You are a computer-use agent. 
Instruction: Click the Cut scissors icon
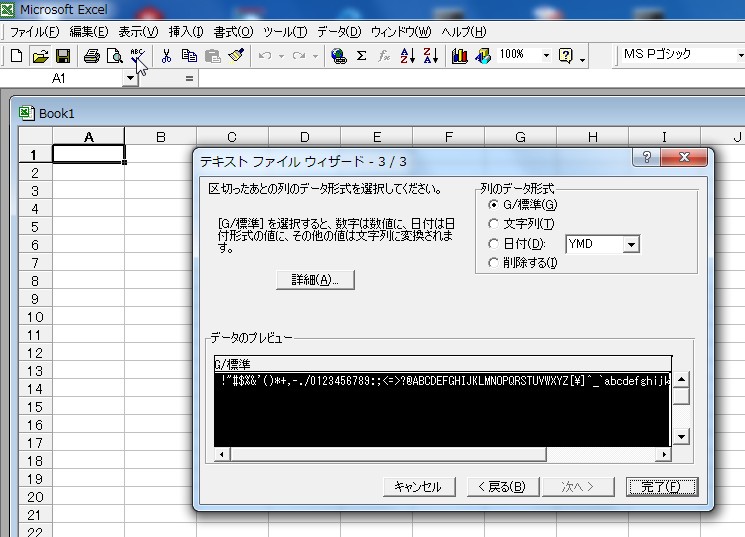[166, 56]
